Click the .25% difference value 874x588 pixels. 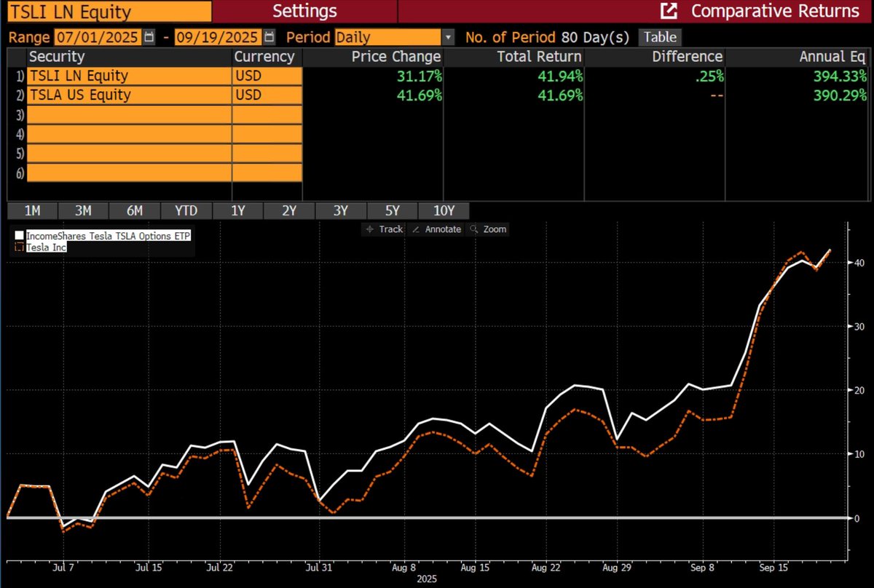tap(708, 76)
